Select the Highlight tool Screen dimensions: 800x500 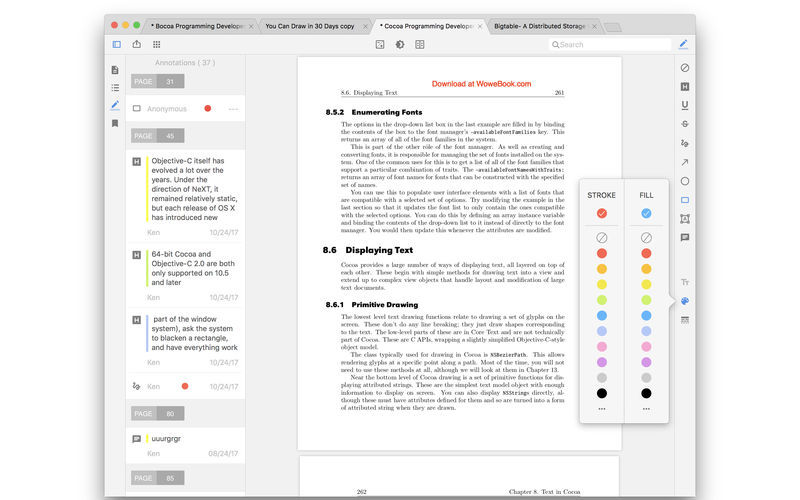tap(685, 87)
